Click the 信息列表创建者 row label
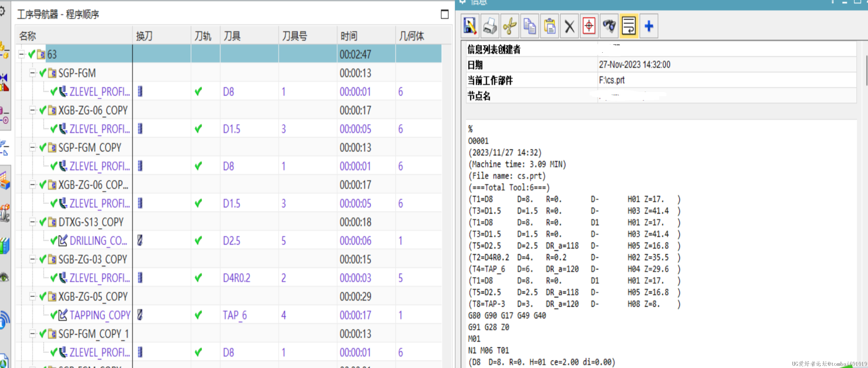The image size is (868, 368). [494, 49]
